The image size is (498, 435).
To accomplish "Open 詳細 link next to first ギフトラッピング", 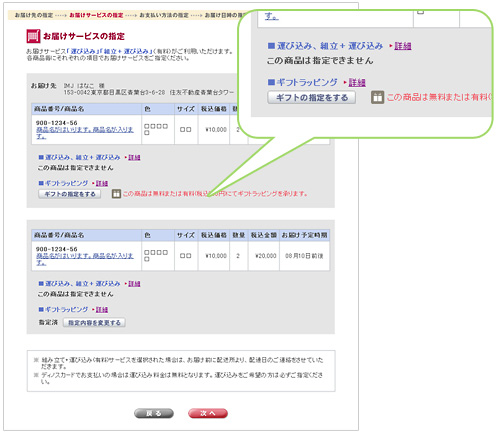I will click(102, 183).
